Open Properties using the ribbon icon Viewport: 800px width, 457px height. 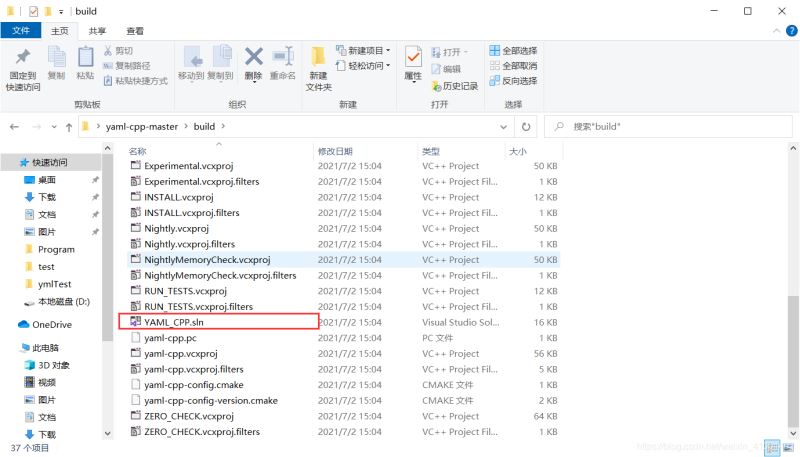(x=413, y=62)
